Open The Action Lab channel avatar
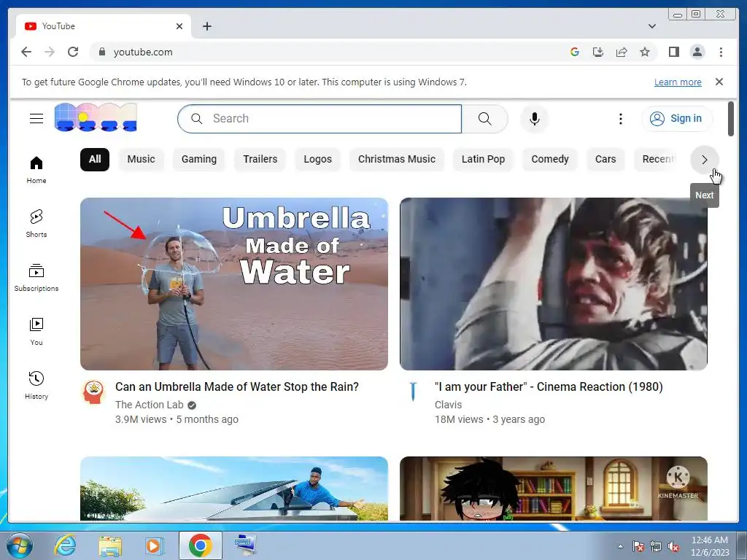Viewport: 747px width, 560px height. click(x=93, y=392)
